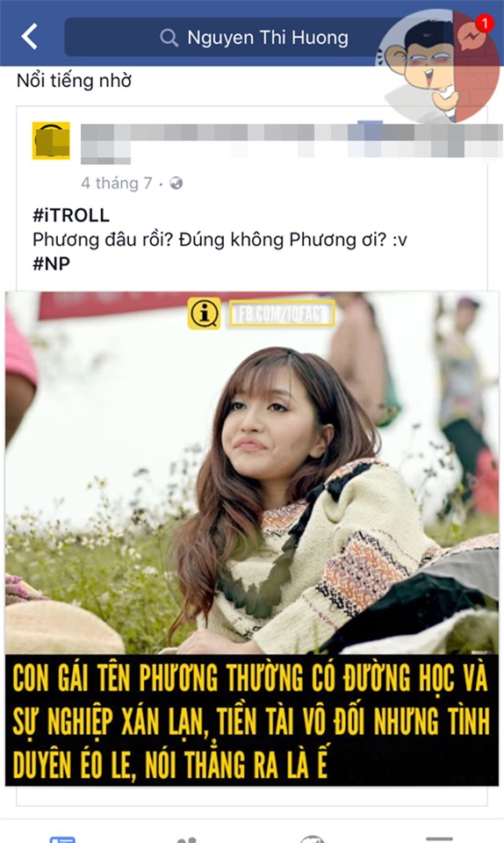Click the public globe privacy icon

[x=176, y=184]
